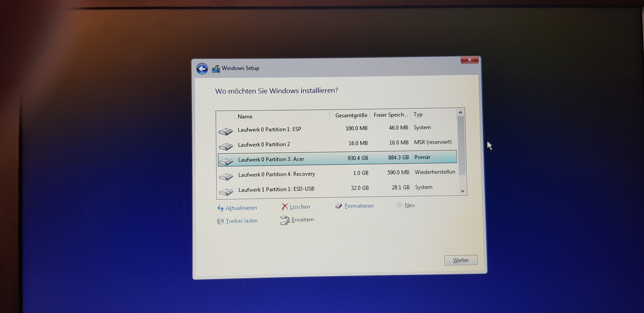Click the 28.1 GB free space cell
This screenshot has width=644, height=313.
401,187
